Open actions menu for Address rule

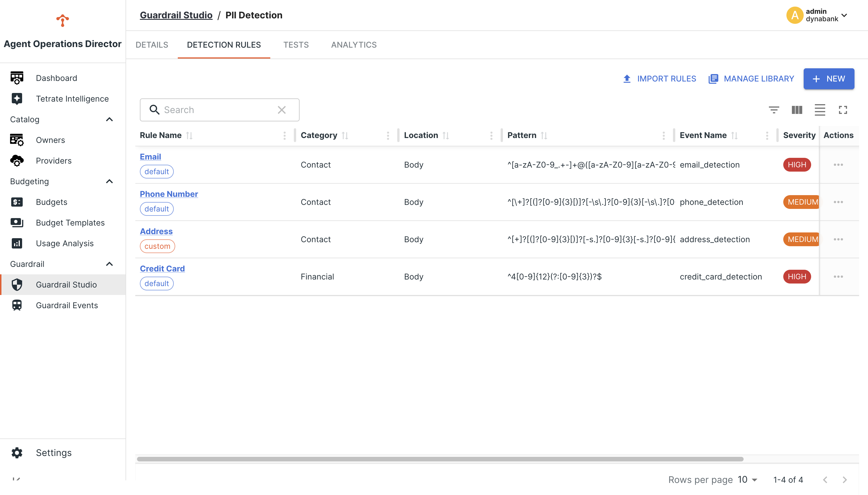pyautogui.click(x=838, y=239)
